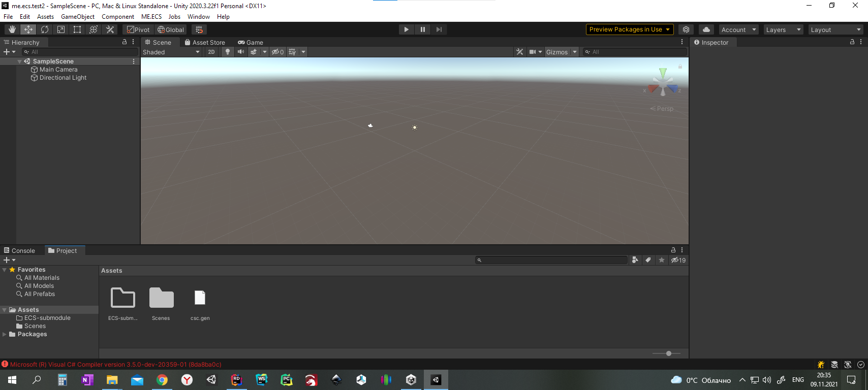The height and width of the screenshot is (390, 868).
Task: Open scene component tools icon
Action: pos(519,52)
